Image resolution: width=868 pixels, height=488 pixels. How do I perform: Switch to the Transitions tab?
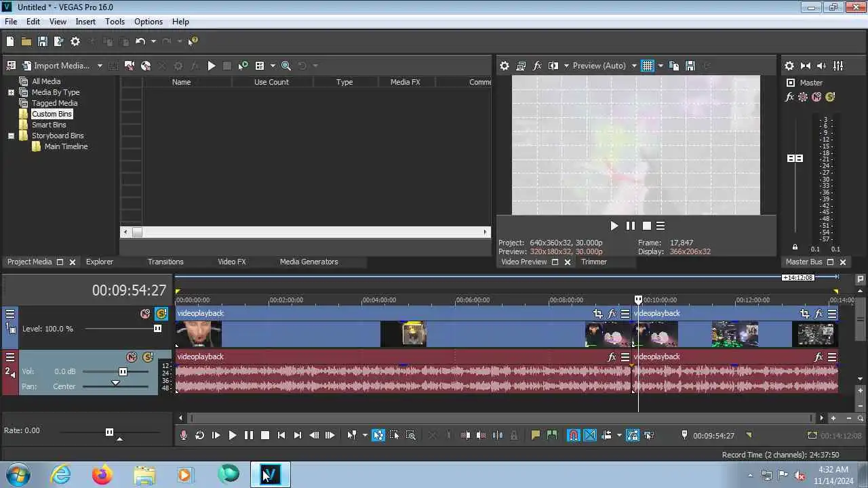pyautogui.click(x=165, y=262)
